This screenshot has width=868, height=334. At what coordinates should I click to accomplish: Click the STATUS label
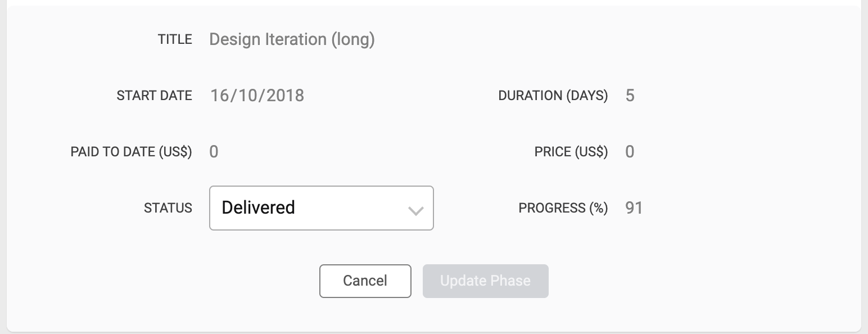tap(168, 208)
